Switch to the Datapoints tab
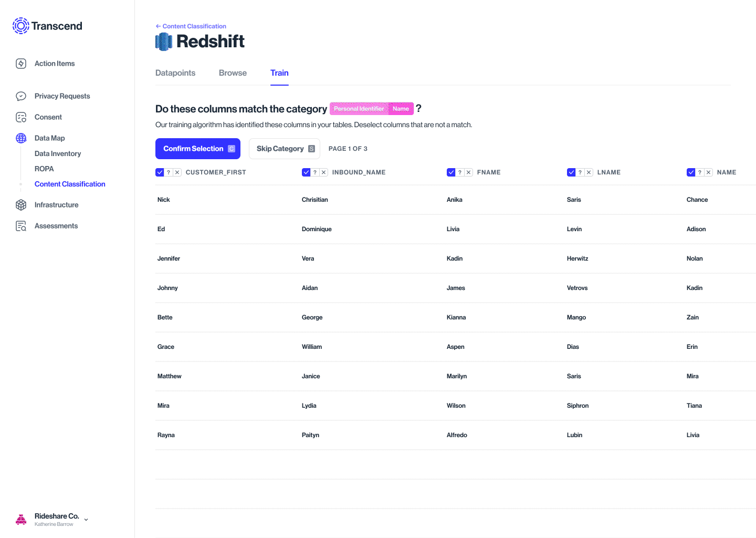 tap(175, 73)
